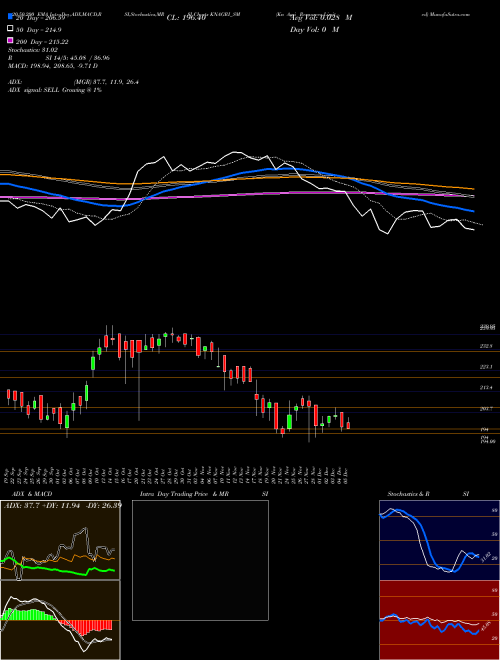
Task: Click the MACD: 198.94, 208.65 values line
Action: (53, 66)
